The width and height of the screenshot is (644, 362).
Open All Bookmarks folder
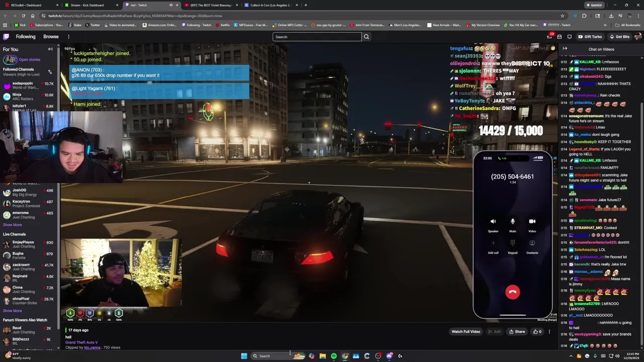click(x=628, y=25)
